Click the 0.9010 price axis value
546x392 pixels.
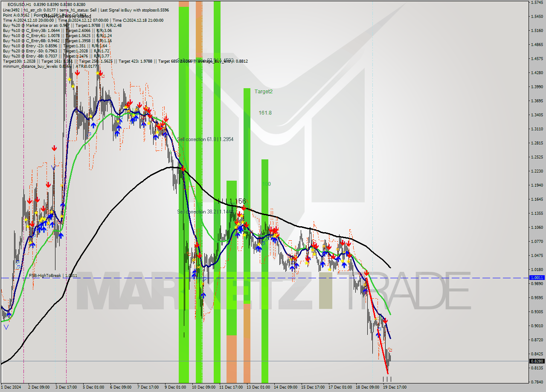(x=537, y=326)
